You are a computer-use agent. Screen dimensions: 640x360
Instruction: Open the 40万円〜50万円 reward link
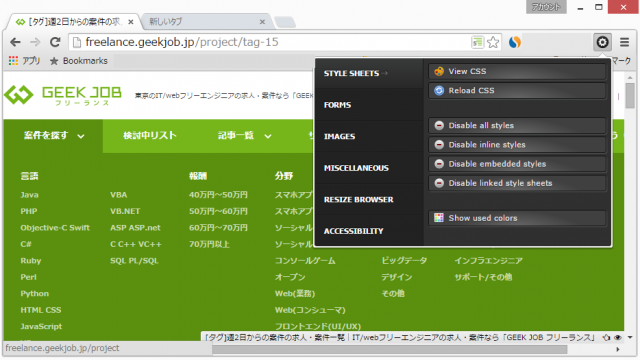click(x=218, y=195)
